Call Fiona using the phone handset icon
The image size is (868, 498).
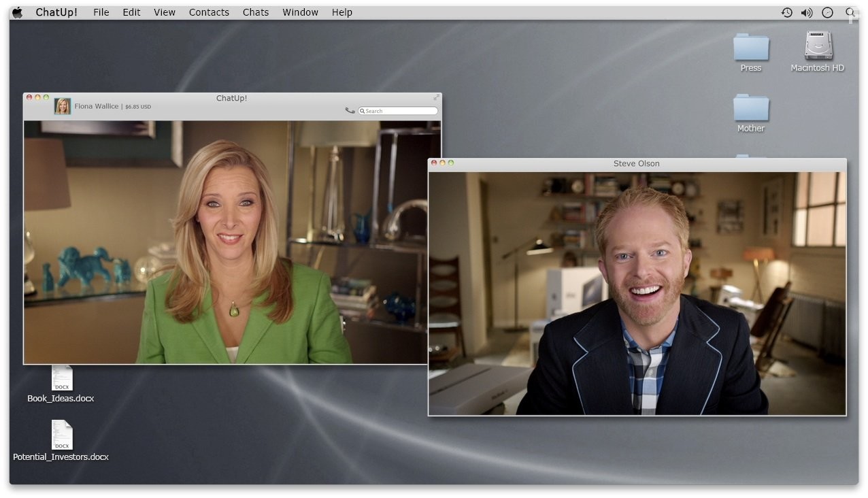[350, 110]
